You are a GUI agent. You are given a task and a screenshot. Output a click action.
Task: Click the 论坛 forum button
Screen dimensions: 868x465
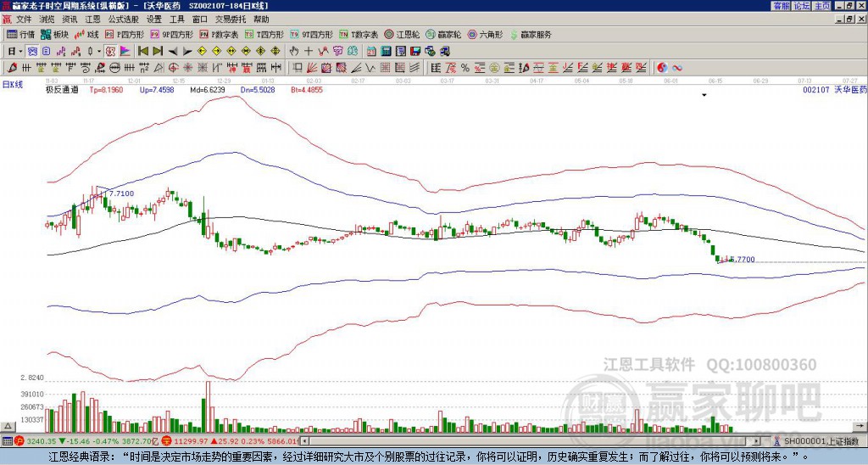coord(802,6)
